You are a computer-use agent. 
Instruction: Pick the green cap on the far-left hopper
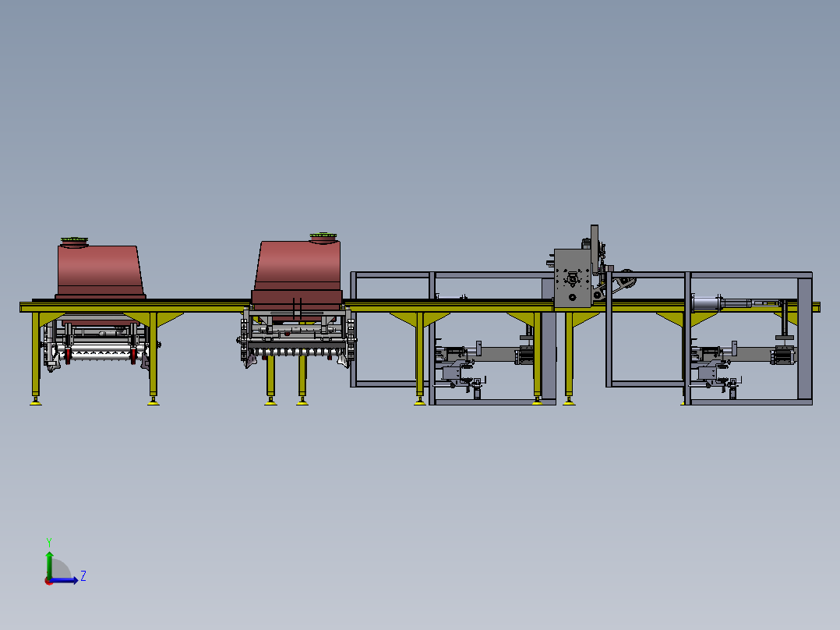pos(74,239)
